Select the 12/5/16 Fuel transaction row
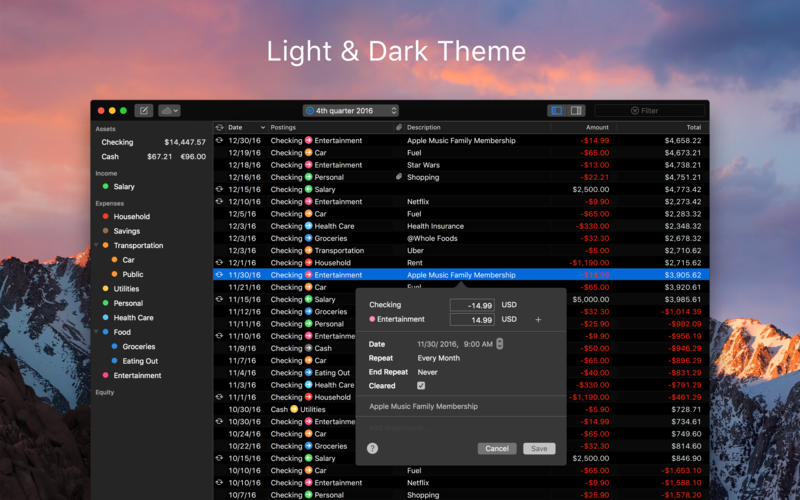This screenshot has width=800, height=500. click(461, 214)
